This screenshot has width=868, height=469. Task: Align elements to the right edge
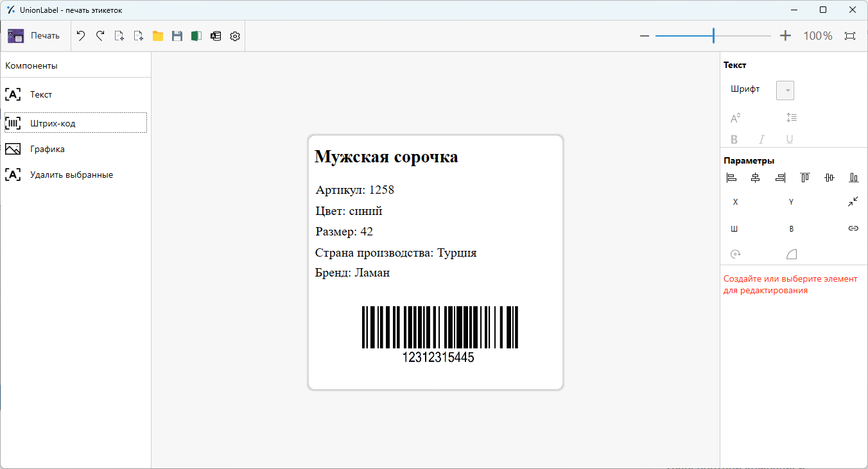click(x=780, y=178)
